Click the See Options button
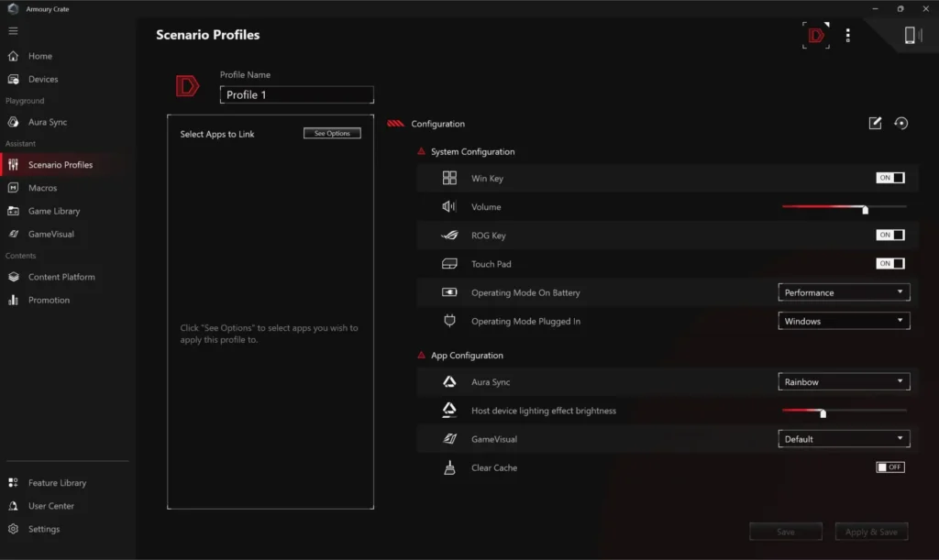The height and width of the screenshot is (560, 939). click(331, 132)
